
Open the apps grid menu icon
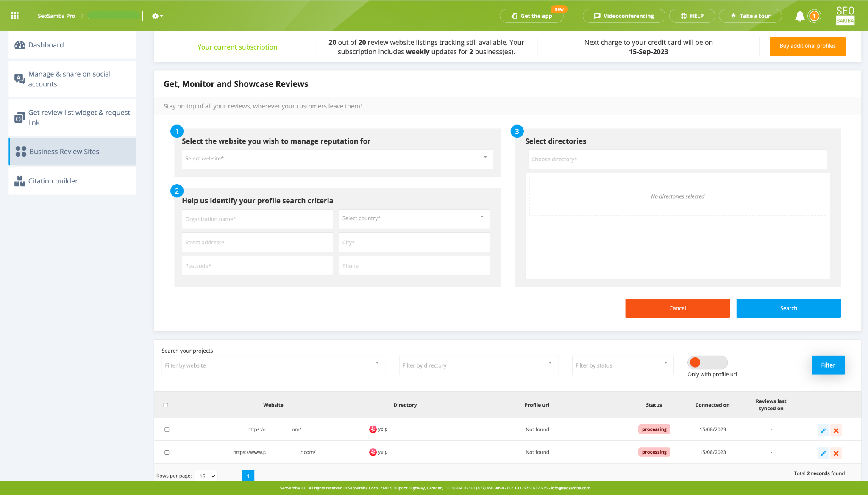[15, 16]
